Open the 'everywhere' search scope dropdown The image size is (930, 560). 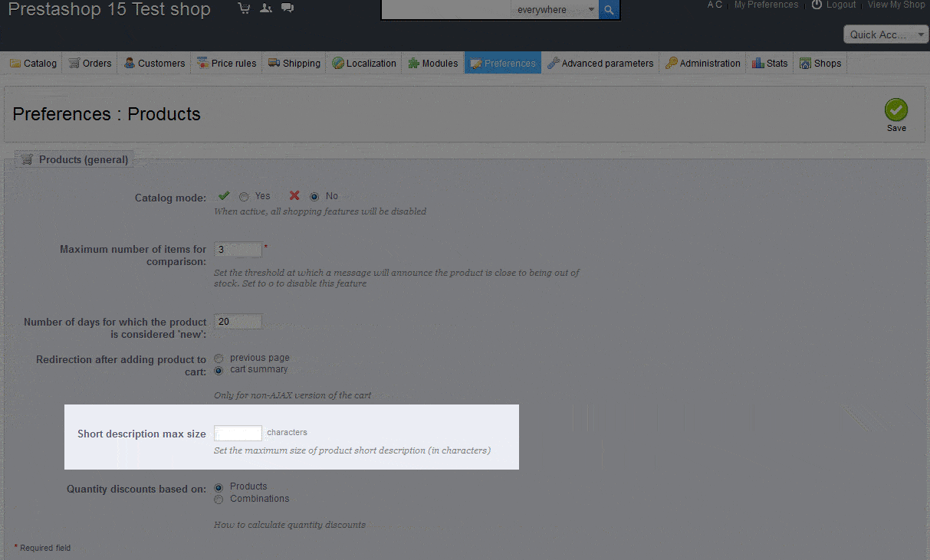(554, 10)
